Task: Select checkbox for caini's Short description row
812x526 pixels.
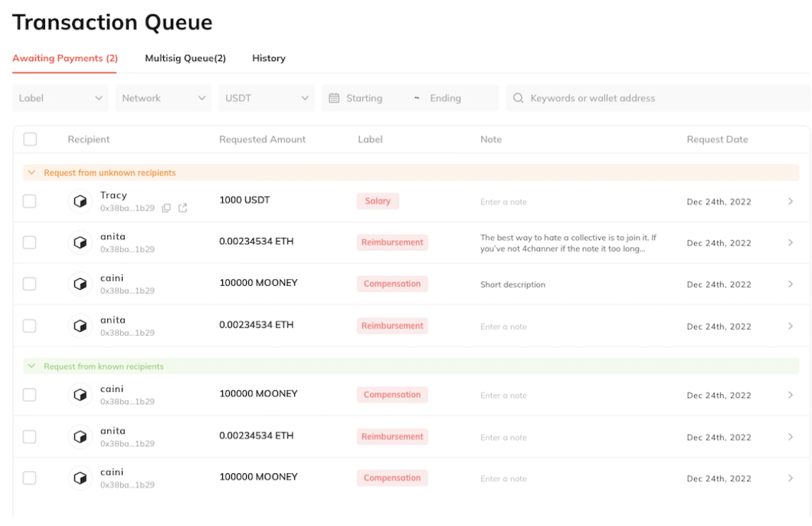Action: tap(29, 284)
